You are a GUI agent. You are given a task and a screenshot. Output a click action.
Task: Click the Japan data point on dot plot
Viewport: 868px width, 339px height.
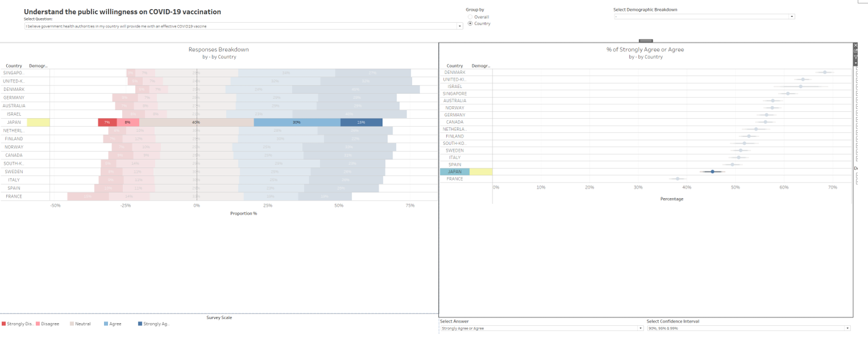click(x=712, y=172)
